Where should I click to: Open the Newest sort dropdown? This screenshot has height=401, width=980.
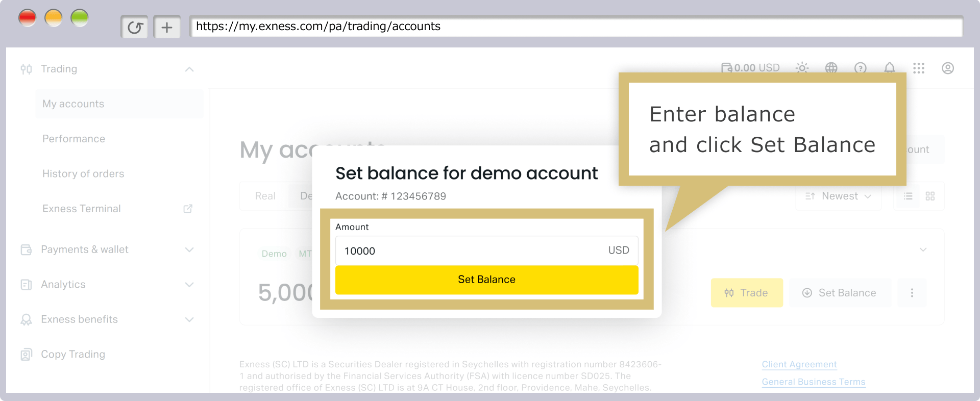839,196
